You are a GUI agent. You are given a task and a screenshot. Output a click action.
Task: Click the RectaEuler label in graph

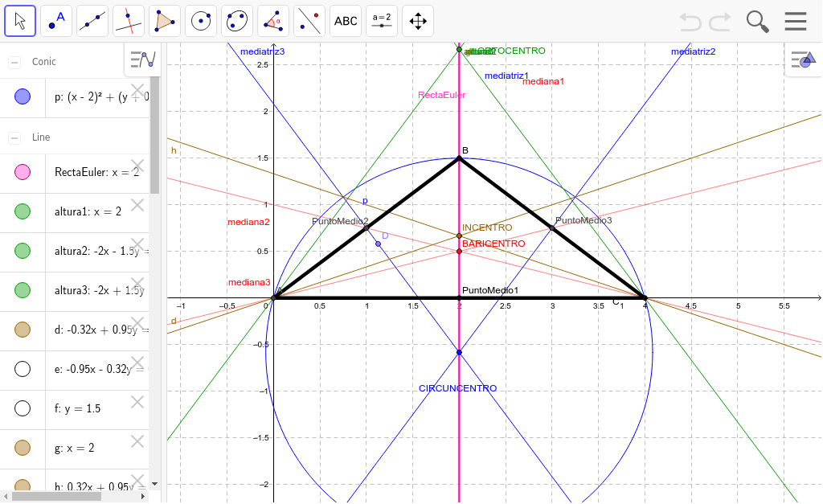(x=441, y=95)
